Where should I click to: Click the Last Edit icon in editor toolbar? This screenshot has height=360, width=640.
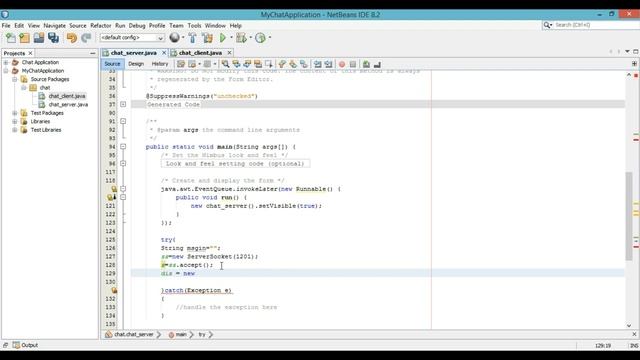pyautogui.click(x=181, y=64)
